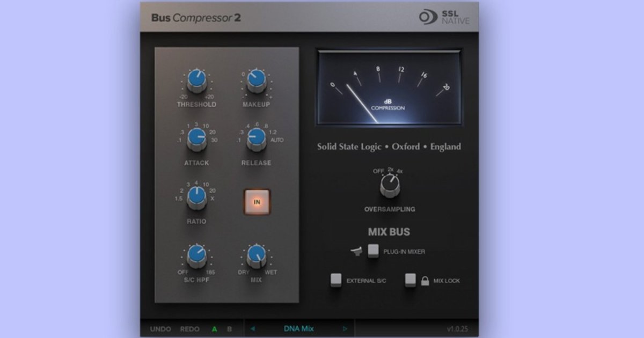Viewport: 644px width, 338px height.
Task: Click the dB compression VU meter
Action: 390,87
